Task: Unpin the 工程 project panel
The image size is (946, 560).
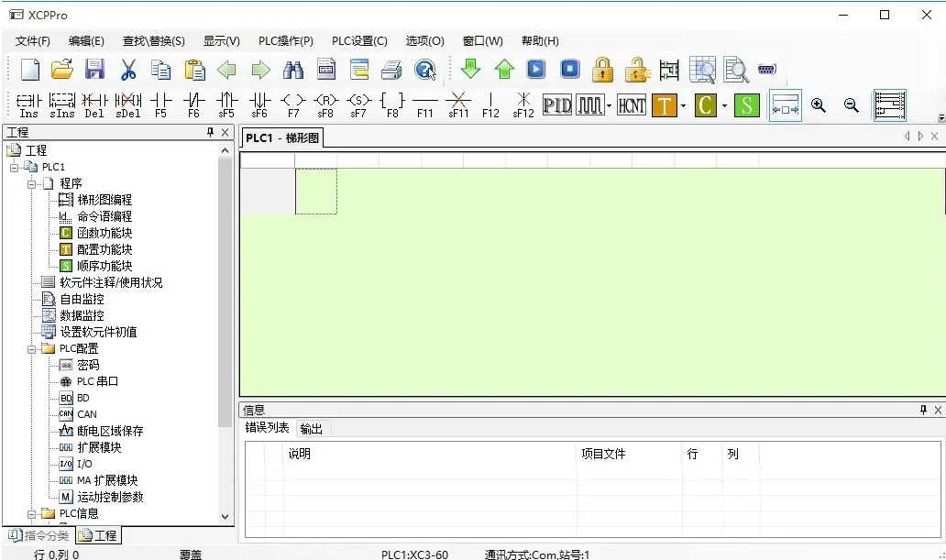Action: [x=210, y=132]
